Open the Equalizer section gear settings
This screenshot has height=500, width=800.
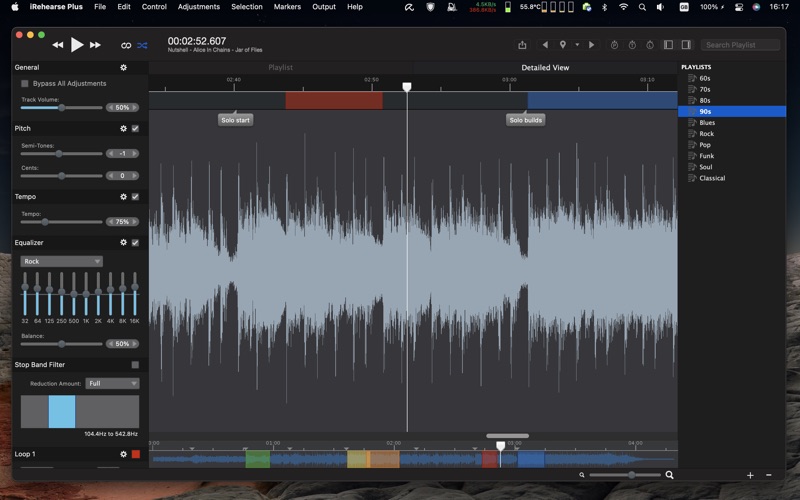pyautogui.click(x=123, y=242)
